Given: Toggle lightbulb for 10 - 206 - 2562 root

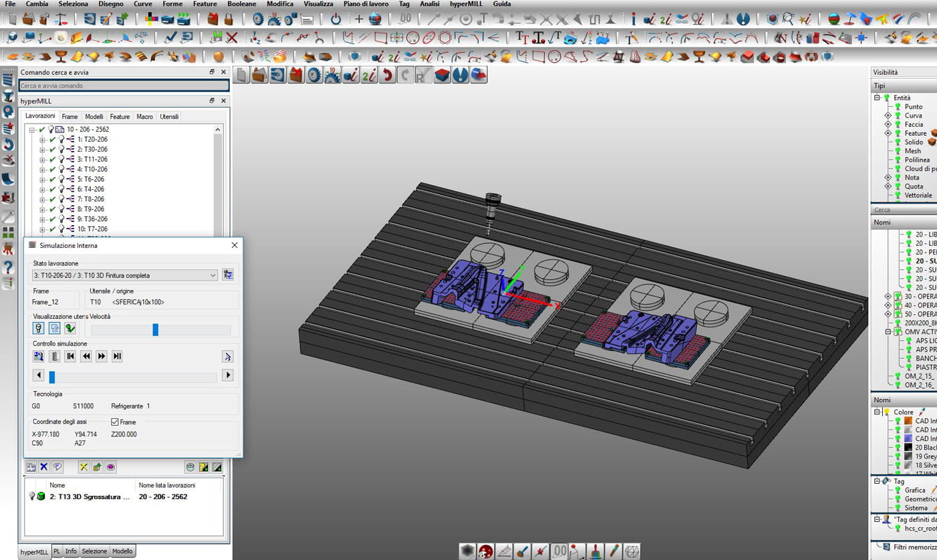Looking at the screenshot, I should pos(50,129).
